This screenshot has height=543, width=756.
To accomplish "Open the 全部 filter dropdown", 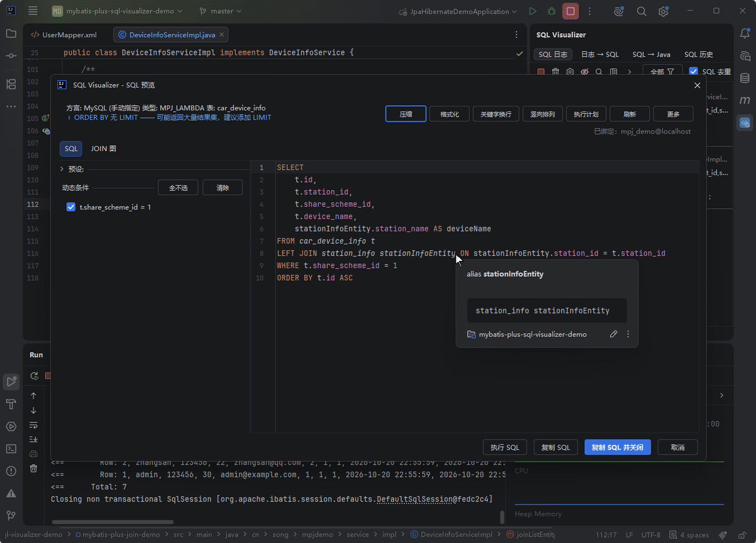I will pyautogui.click(x=663, y=71).
